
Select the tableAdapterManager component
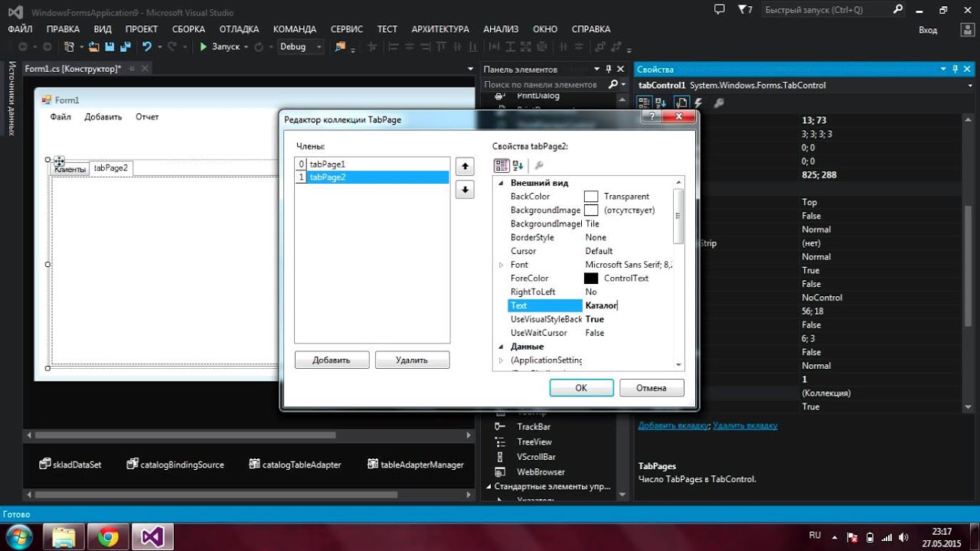point(416,464)
